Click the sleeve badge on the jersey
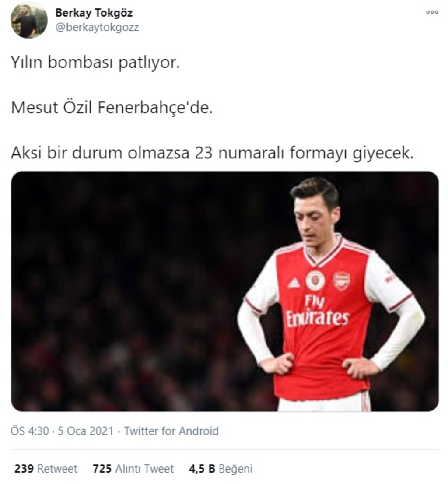The width and height of the screenshot is (448, 484). pyautogui.click(x=389, y=276)
